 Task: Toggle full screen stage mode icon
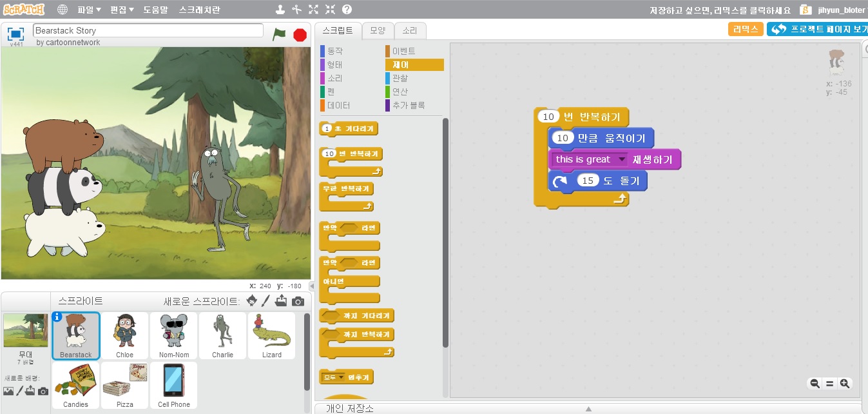(x=16, y=34)
